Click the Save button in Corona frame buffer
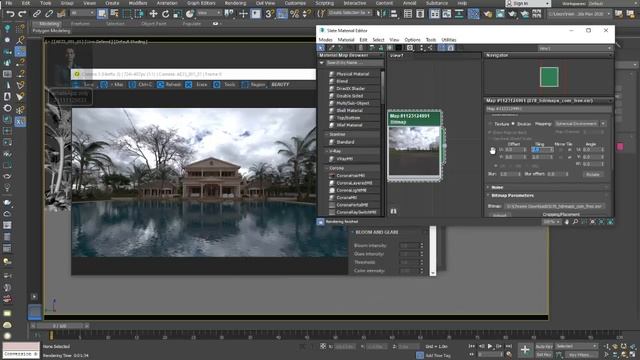Image resolution: width=640 pixels, height=360 pixels. [84, 84]
